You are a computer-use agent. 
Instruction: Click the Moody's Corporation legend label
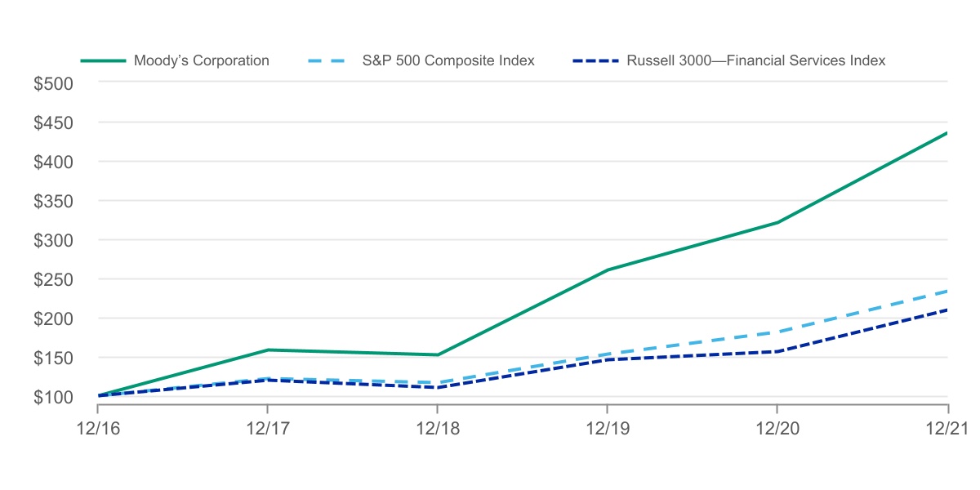(x=202, y=60)
